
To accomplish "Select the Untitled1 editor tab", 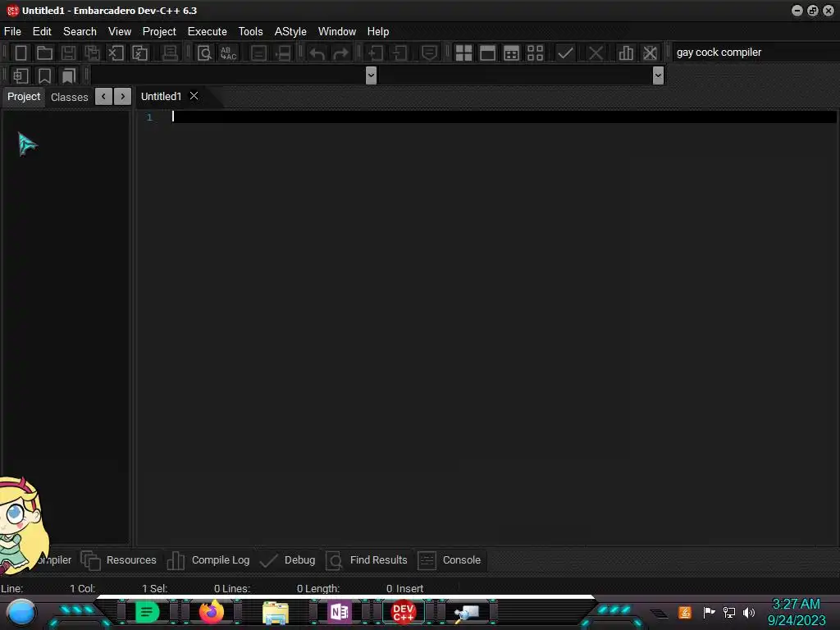I will (162, 97).
